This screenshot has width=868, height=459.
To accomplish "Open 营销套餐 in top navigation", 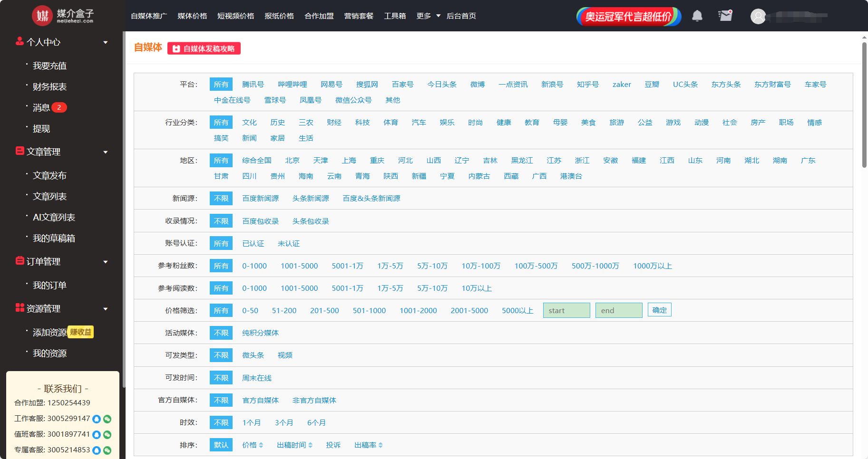I will click(359, 16).
